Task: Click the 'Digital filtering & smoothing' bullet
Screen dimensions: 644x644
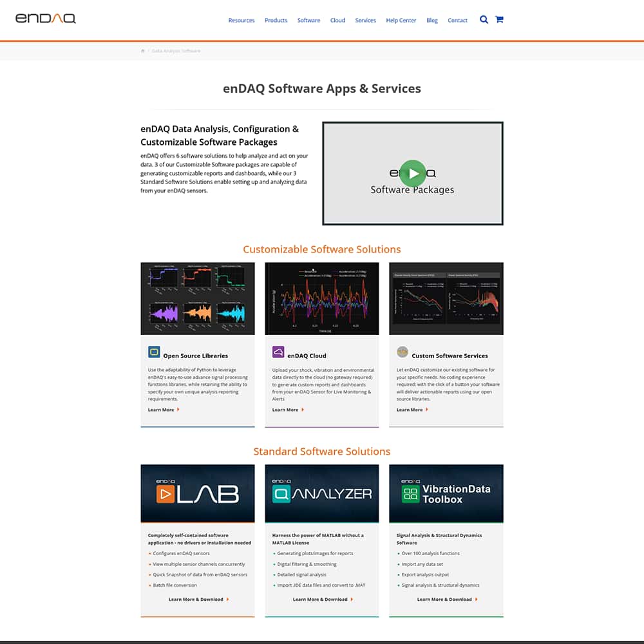Action: click(307, 564)
